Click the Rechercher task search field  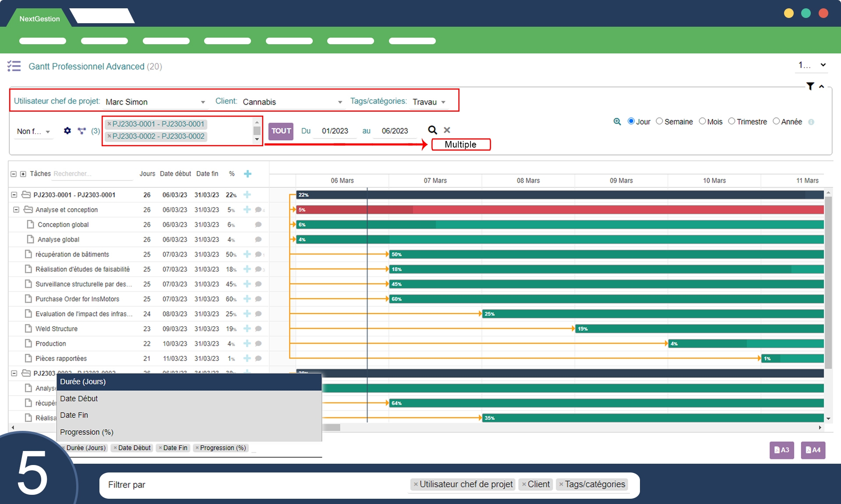click(x=92, y=174)
